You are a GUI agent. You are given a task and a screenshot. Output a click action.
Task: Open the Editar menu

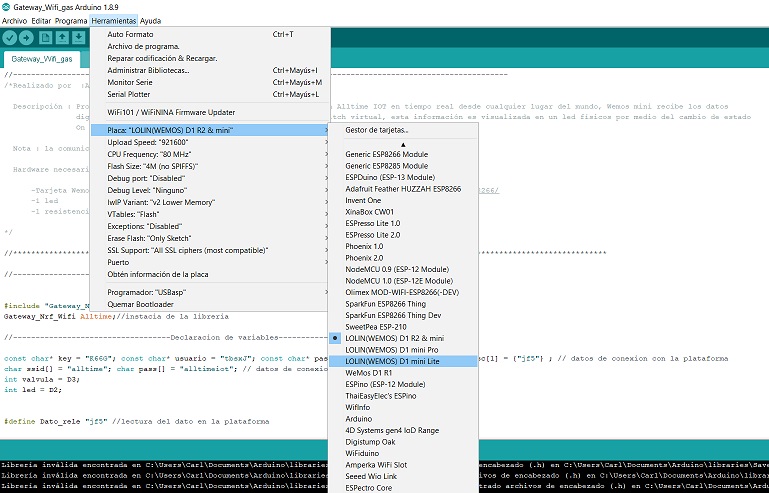(41, 21)
